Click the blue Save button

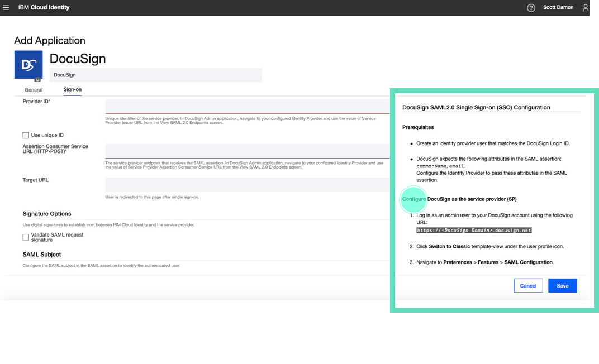tap(562, 286)
